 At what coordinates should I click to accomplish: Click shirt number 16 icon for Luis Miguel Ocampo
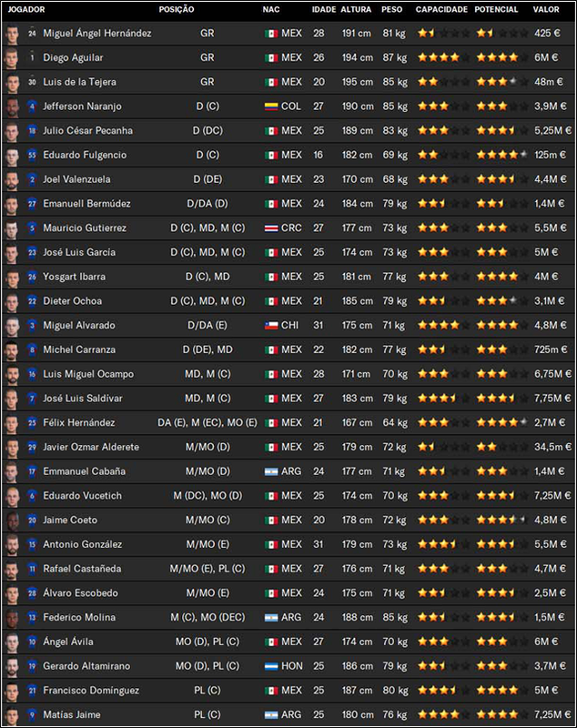(x=32, y=374)
